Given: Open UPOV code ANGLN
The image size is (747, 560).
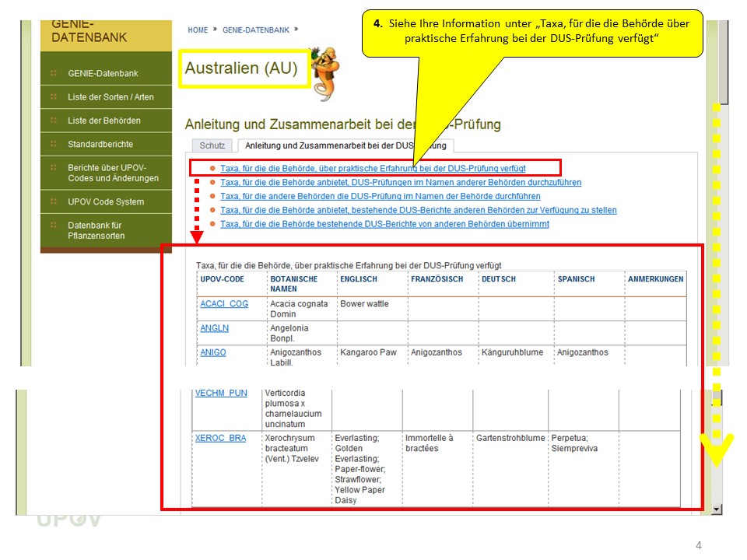Looking at the screenshot, I should coord(215,328).
